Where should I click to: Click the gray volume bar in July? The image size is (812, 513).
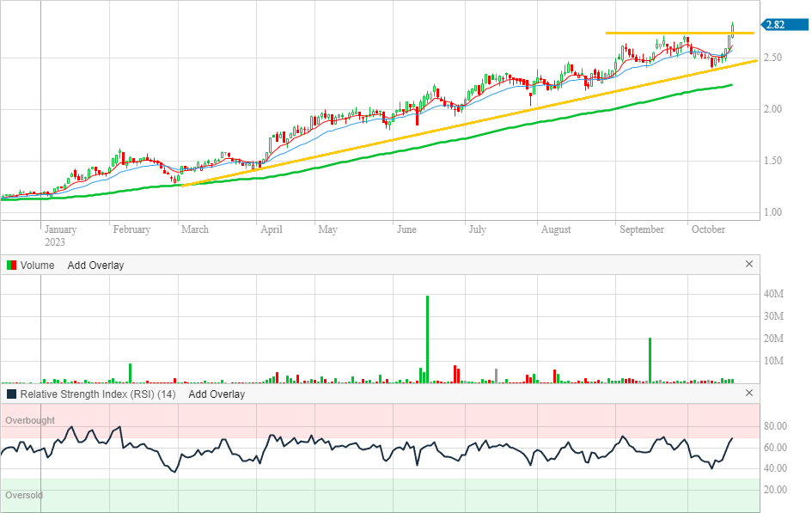pyautogui.click(x=496, y=375)
